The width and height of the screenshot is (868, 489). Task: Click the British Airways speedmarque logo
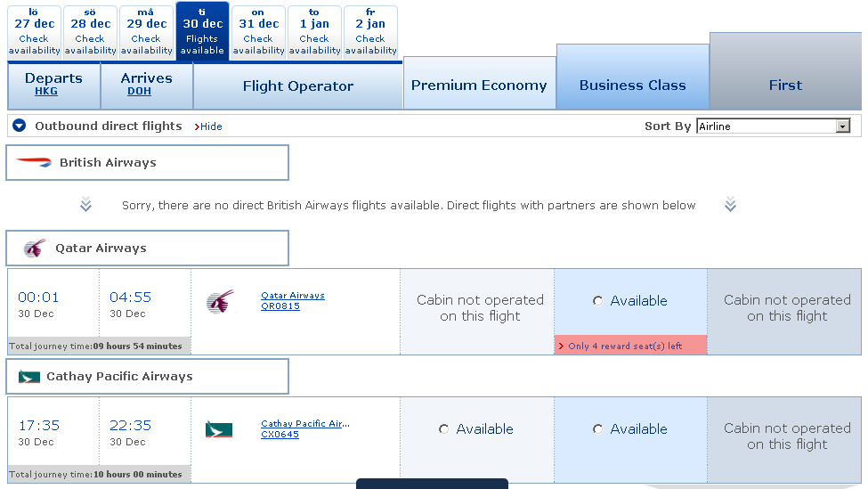click(35, 162)
